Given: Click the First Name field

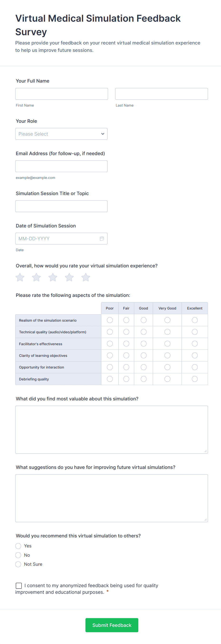Looking at the screenshot, I should point(62,94).
